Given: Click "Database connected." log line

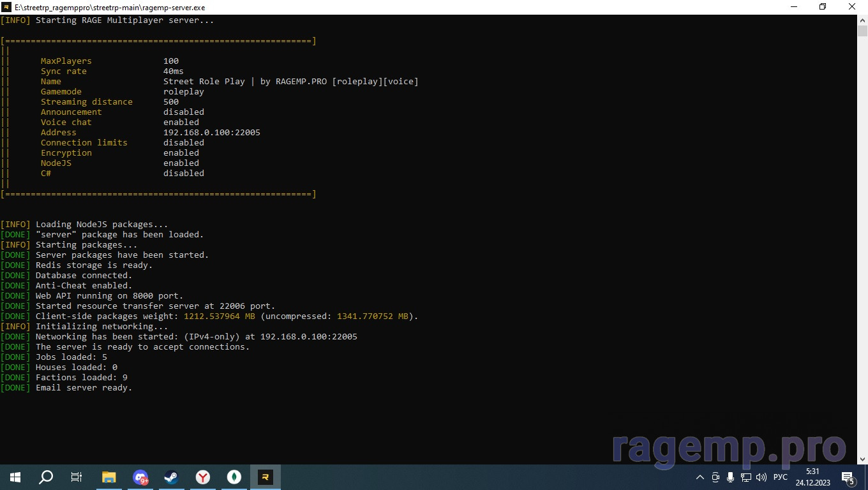Looking at the screenshot, I should pyautogui.click(x=66, y=276).
